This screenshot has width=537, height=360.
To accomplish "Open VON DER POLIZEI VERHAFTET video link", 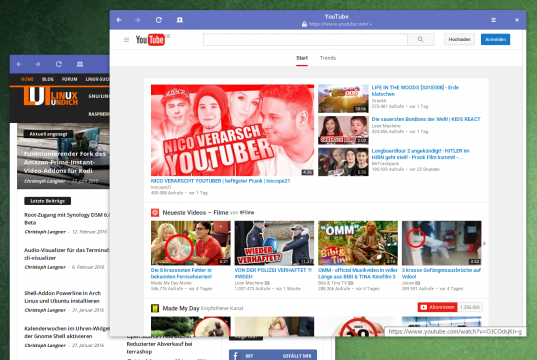I will coord(273,273).
